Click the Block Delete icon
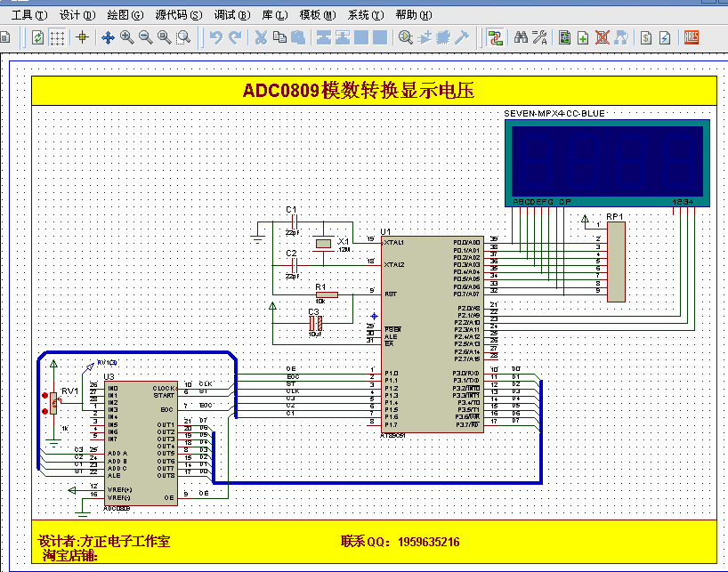This screenshot has height=572, width=728. click(380, 37)
